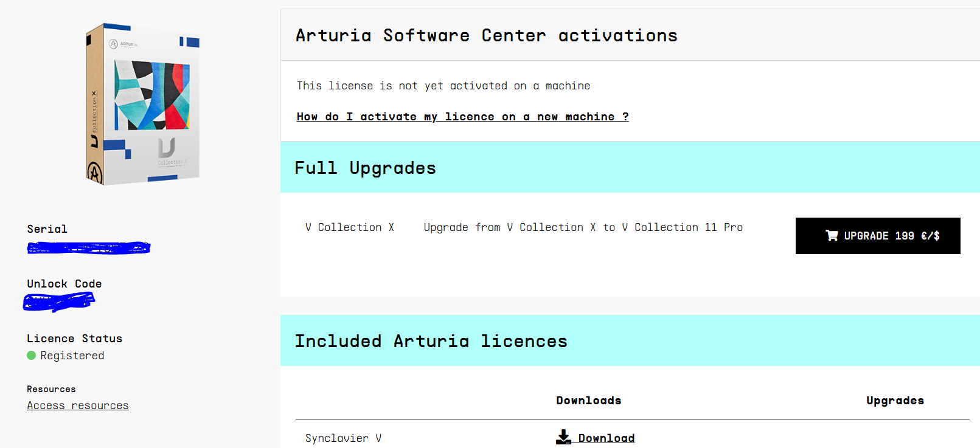980x448 pixels.
Task: Click the Full Upgrades section header
Action: (x=630, y=167)
